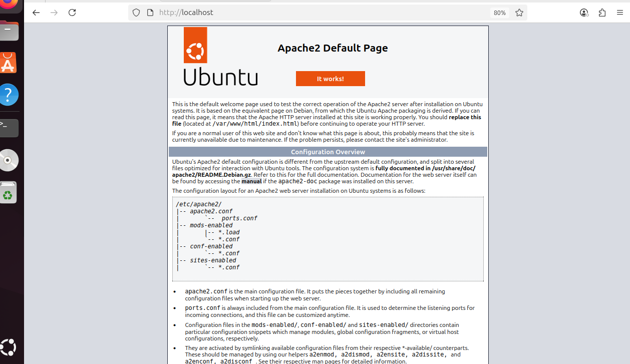Image resolution: width=630 pixels, height=364 pixels.
Task: Open the extensions puzzle icon
Action: coord(602,13)
